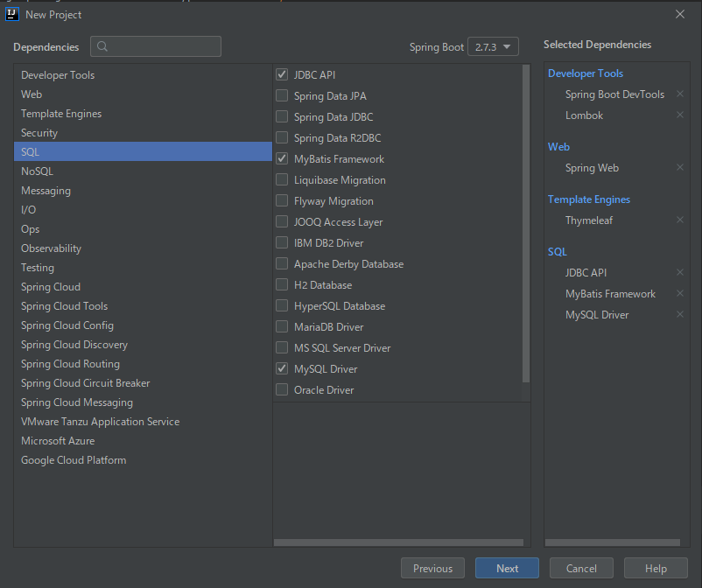Remove MyBatis Framework from selected dependencies
Image resolution: width=702 pixels, height=588 pixels.
[x=679, y=293]
